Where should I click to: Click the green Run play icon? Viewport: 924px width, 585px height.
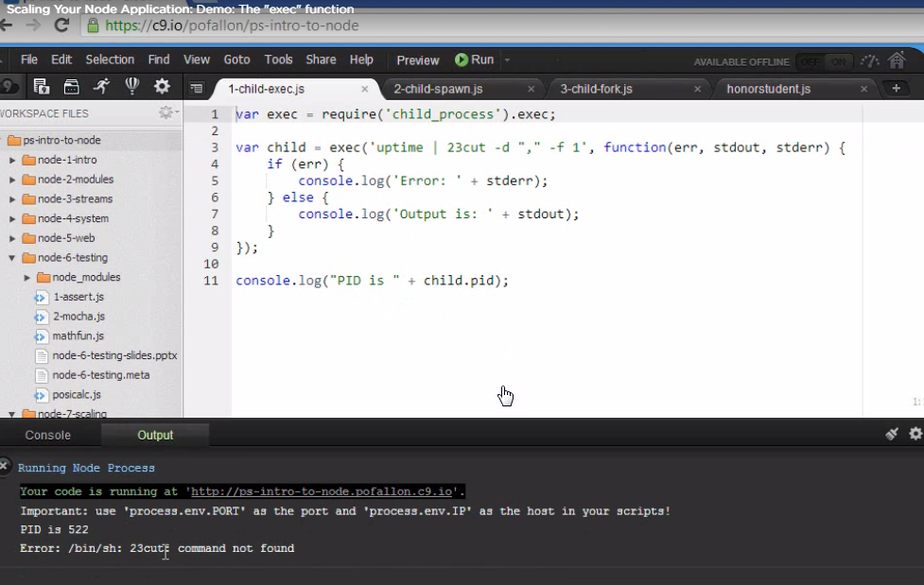tap(462, 60)
